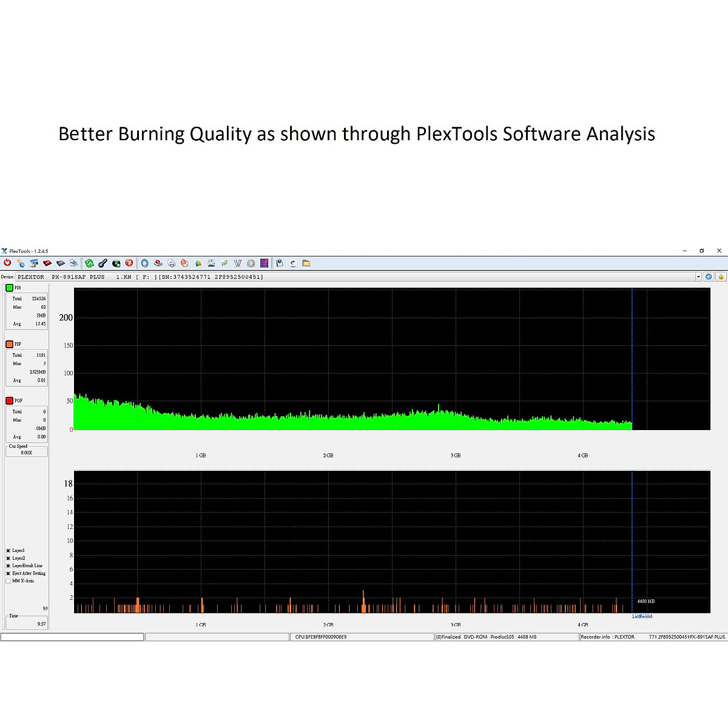Click the gray disc toolbar icon
Viewport: 728px width, 728px height.
[251, 263]
